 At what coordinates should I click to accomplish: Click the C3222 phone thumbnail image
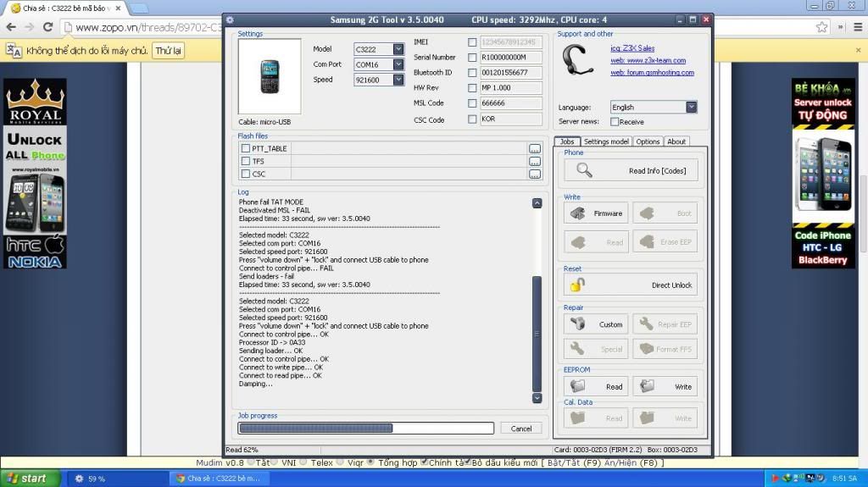point(270,76)
